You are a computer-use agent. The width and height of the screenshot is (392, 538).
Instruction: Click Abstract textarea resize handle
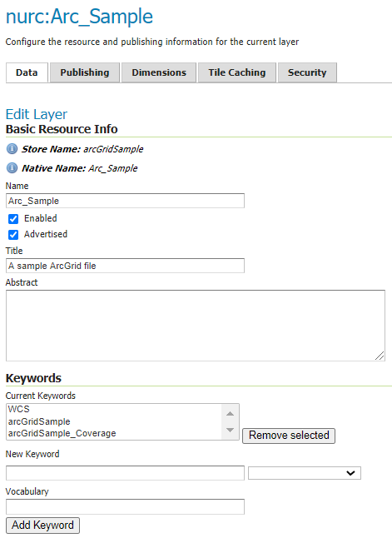click(380, 356)
